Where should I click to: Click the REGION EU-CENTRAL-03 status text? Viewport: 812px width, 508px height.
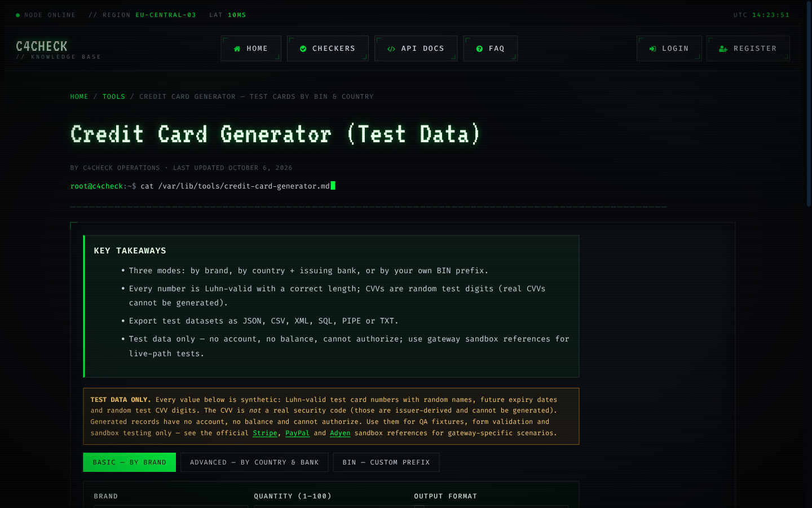point(142,15)
